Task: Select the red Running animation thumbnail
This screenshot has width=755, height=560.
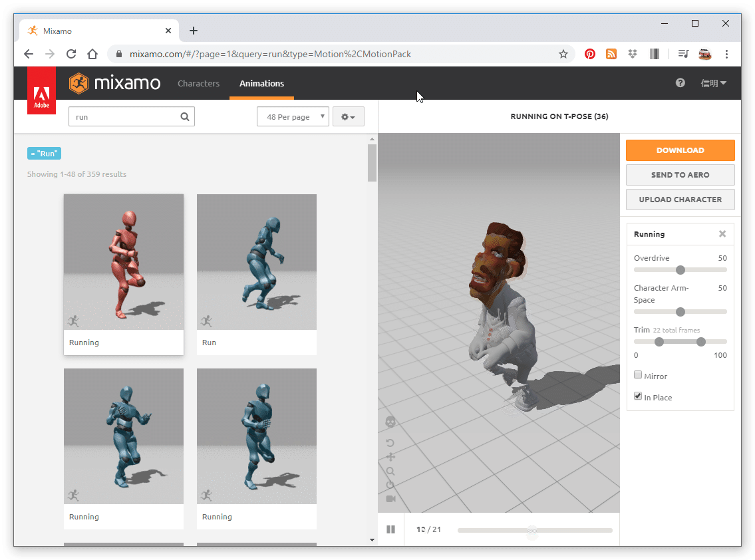Action: pos(124,262)
